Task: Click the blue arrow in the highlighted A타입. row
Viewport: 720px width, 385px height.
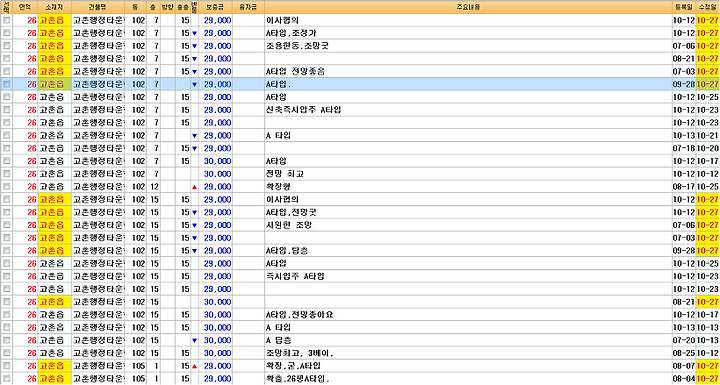Action: point(194,85)
